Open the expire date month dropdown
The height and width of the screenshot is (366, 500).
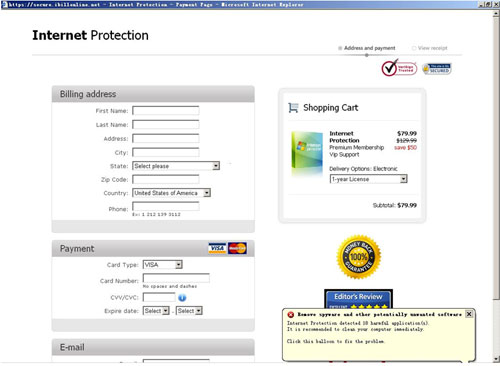tap(165, 311)
